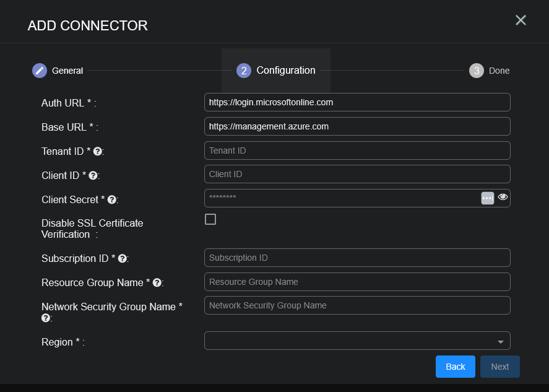Click the three-dots icon in Client Secret field
549x392 pixels.
[488, 198]
